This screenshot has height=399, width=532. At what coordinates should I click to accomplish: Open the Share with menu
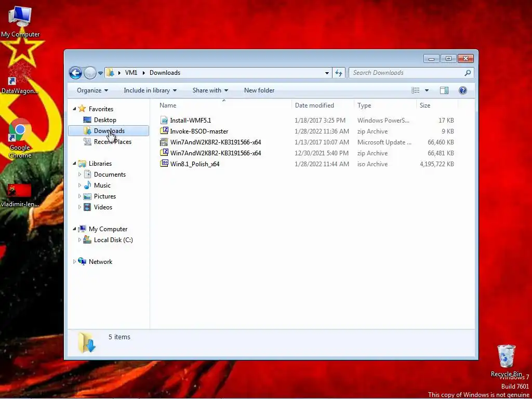(210, 90)
